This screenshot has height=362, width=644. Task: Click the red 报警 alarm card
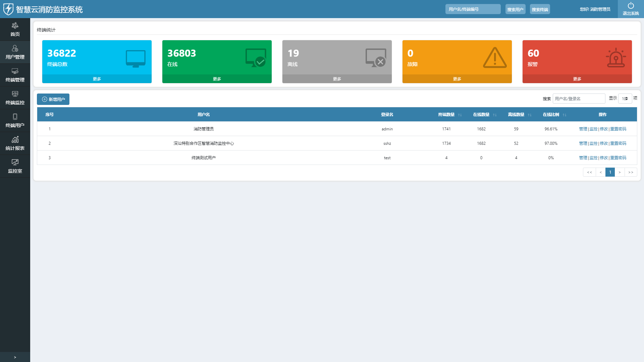pos(577,58)
